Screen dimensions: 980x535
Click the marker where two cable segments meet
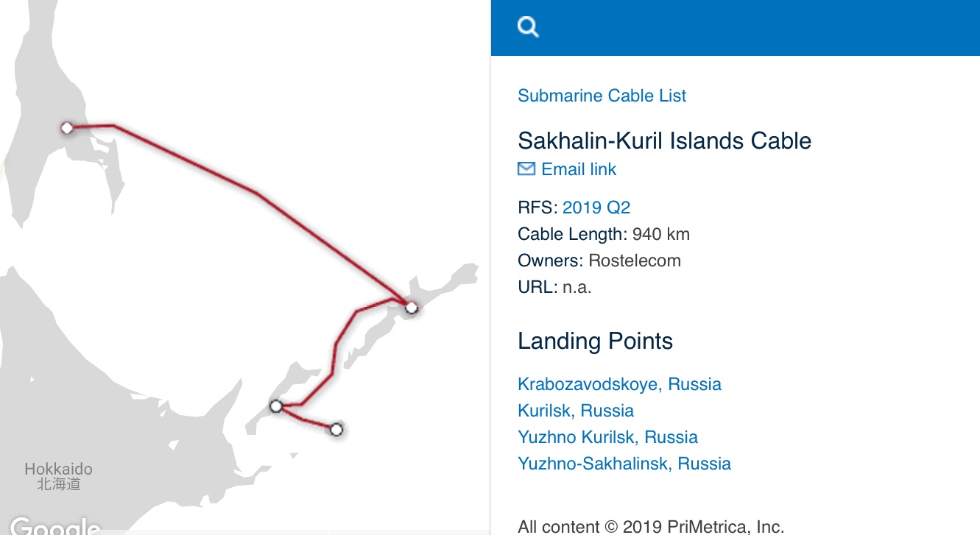pyautogui.click(x=411, y=307)
